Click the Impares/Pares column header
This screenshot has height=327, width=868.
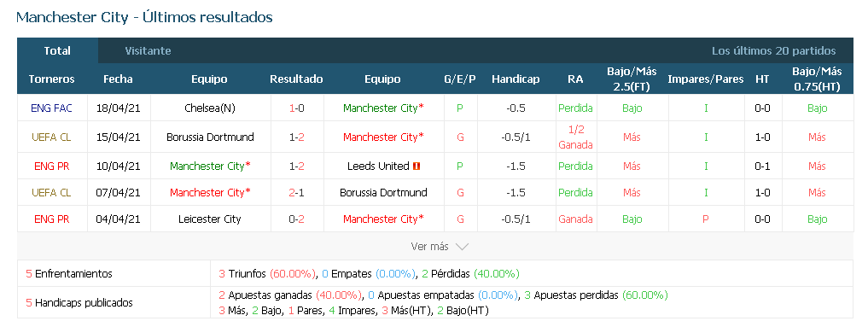pyautogui.click(x=705, y=79)
